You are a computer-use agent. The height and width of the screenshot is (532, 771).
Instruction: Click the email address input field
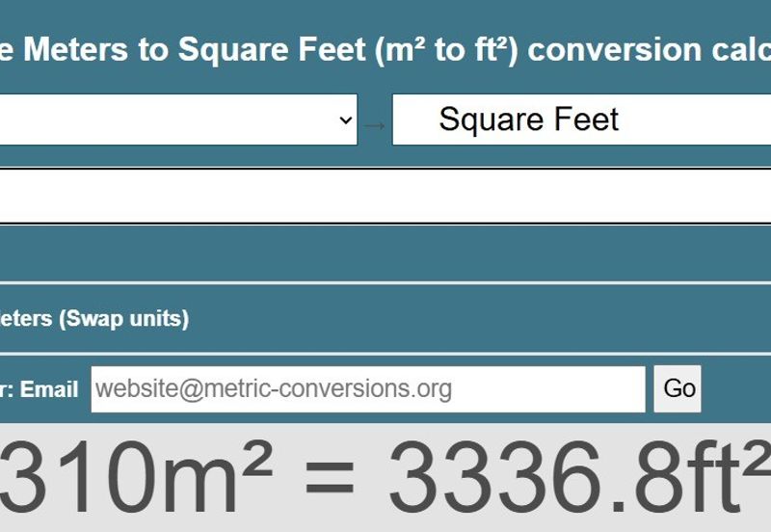[x=368, y=389]
